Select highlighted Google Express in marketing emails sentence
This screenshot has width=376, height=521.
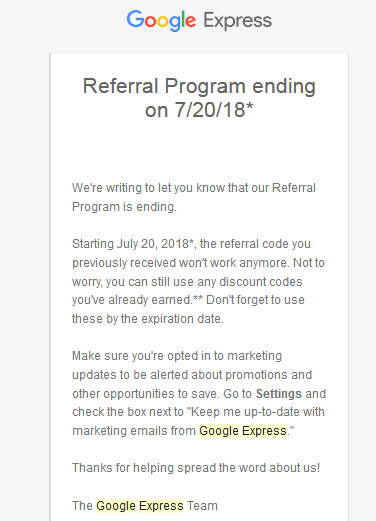pyautogui.click(x=243, y=431)
